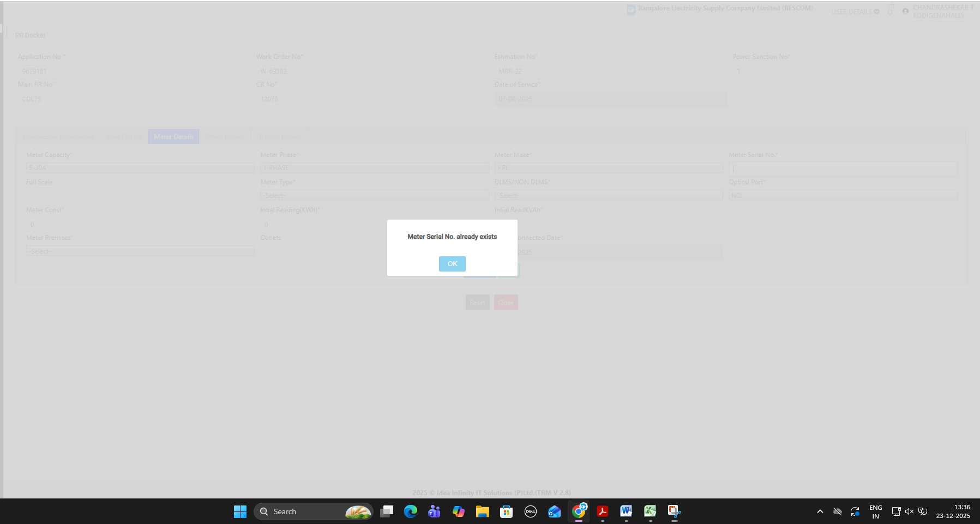Open the Windows Start menu
Screen dimensions: 980x524
(240, 511)
